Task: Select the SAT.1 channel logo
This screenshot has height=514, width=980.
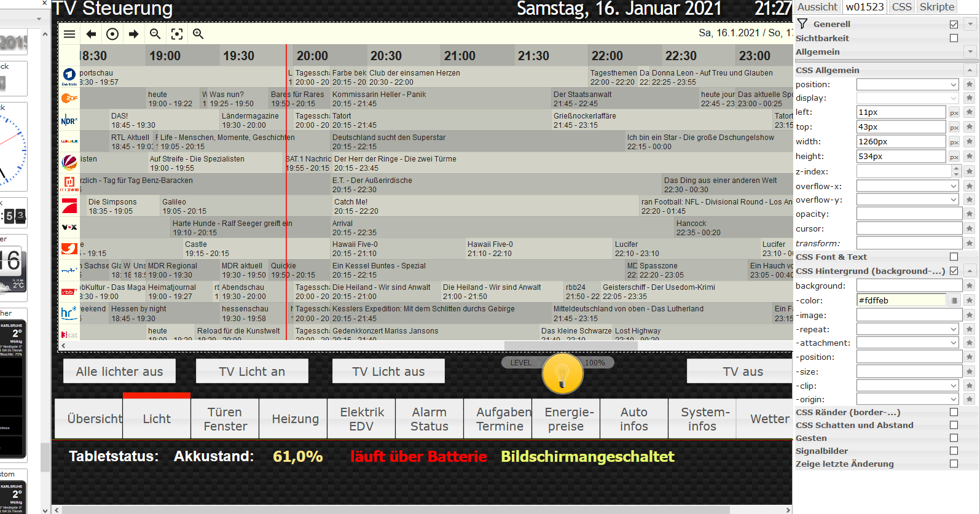Action: (x=69, y=162)
